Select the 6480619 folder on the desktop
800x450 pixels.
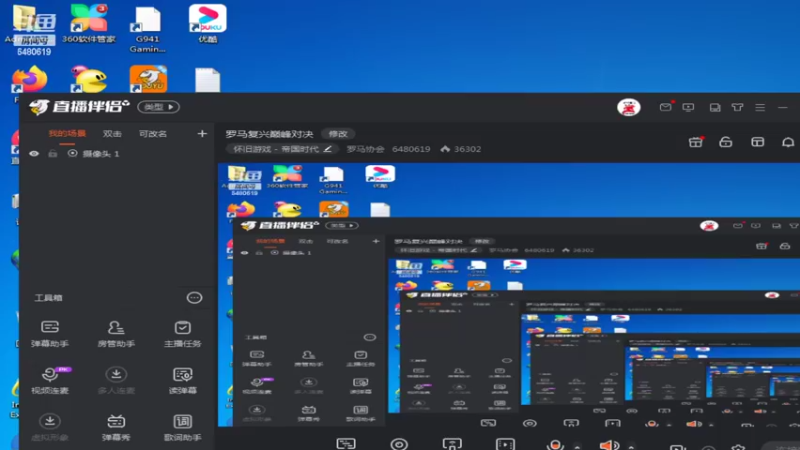pyautogui.click(x=34, y=30)
